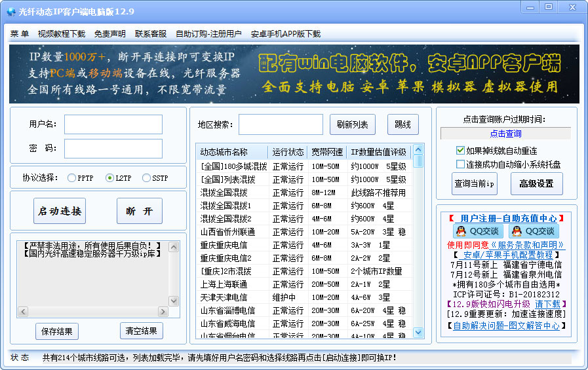Select the PPTP protocol radio button
588x370 pixels.
pos(71,178)
